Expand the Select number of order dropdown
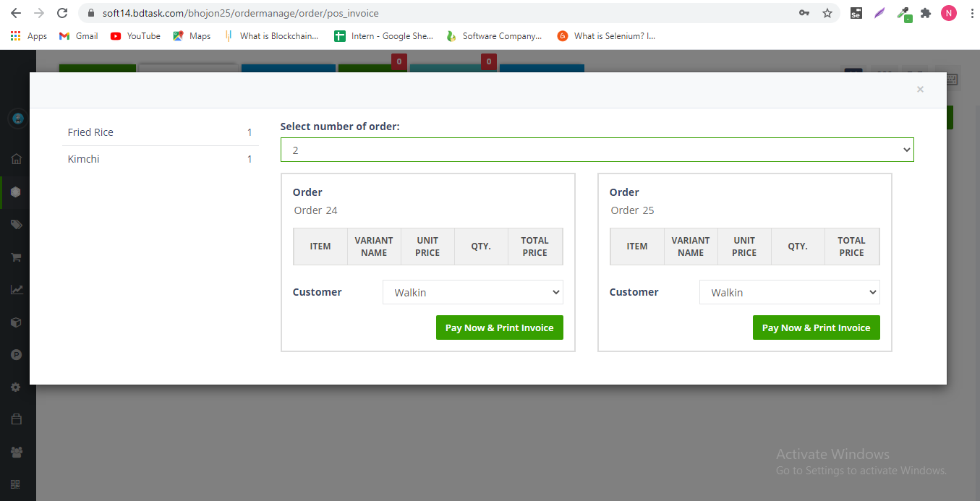The image size is (980, 501). 597,150
